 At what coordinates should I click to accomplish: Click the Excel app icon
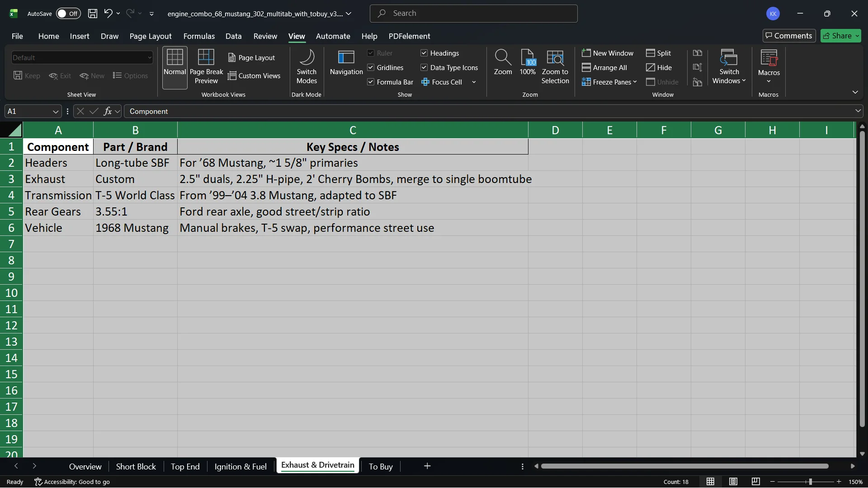point(14,14)
